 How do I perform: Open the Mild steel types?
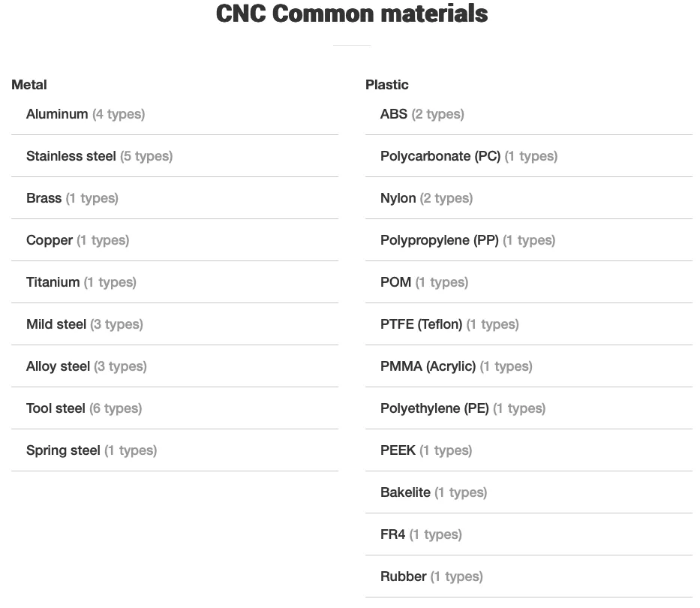click(175, 324)
